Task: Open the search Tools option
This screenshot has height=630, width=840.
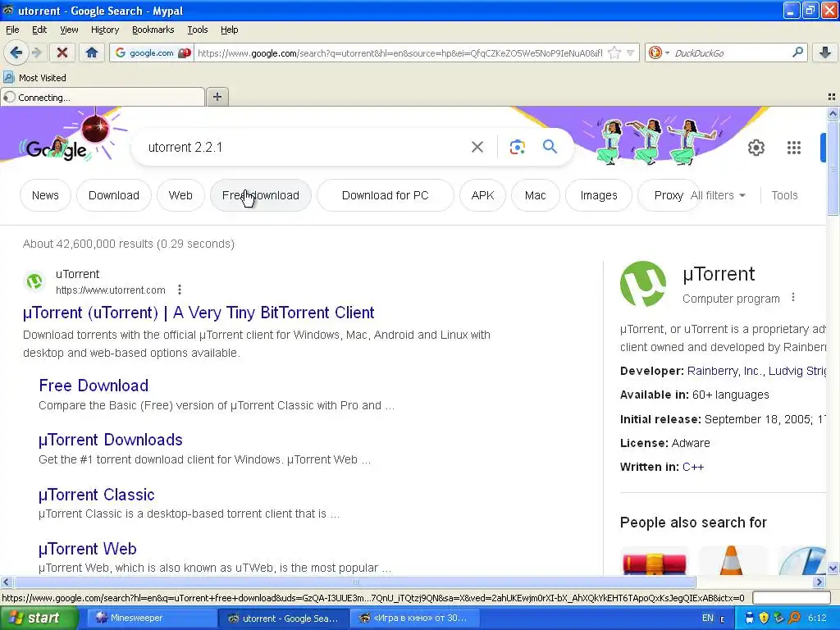Action: click(784, 195)
